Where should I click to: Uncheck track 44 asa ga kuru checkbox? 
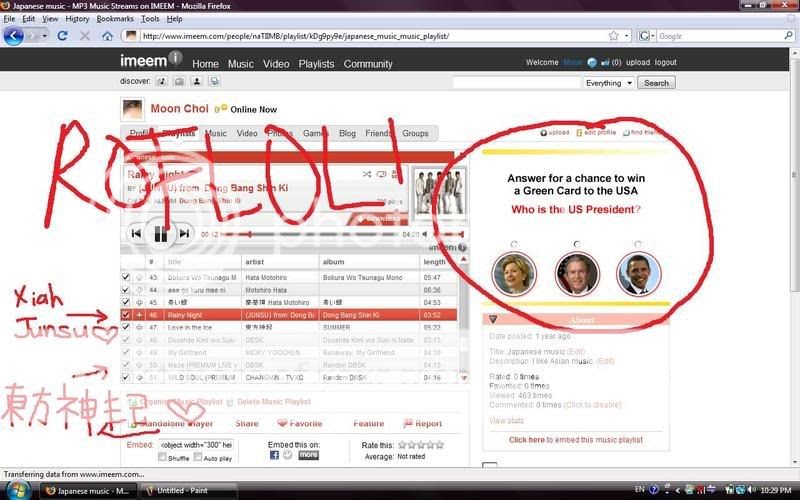(126, 290)
